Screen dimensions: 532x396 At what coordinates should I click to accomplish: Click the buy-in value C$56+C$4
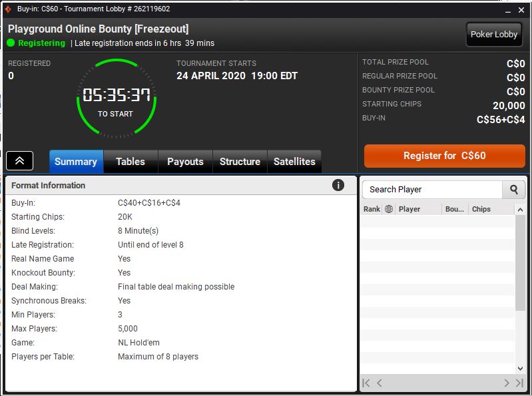tap(501, 119)
